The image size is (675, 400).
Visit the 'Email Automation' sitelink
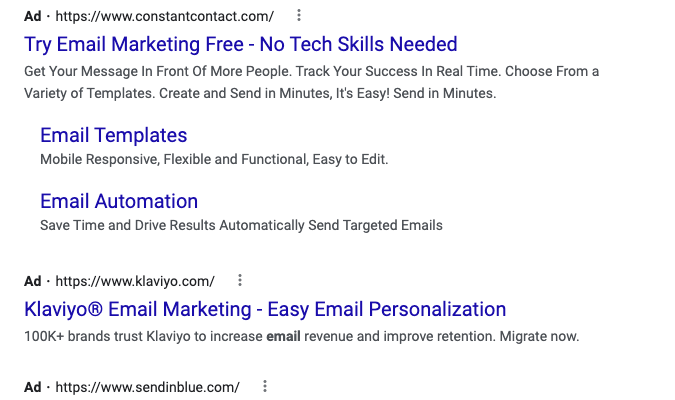(x=119, y=201)
